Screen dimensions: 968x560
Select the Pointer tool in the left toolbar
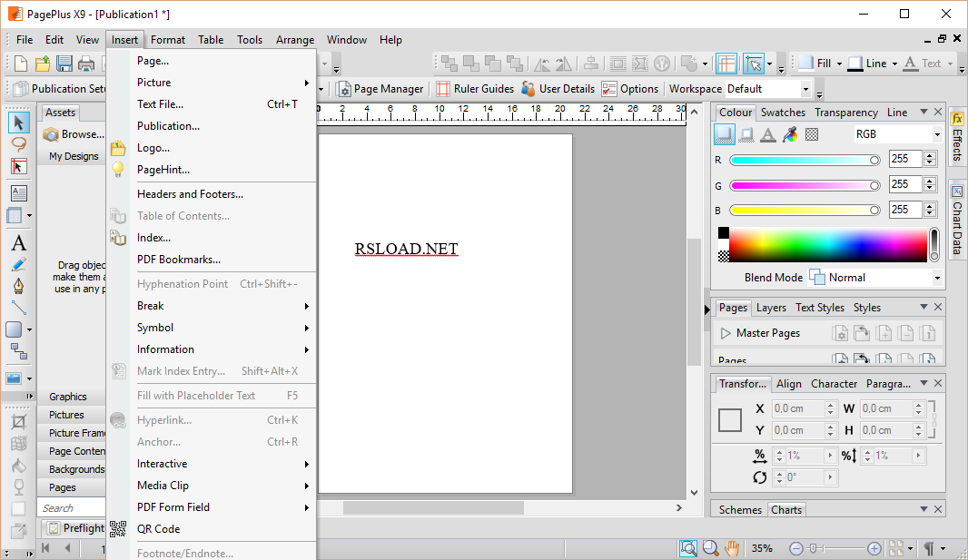click(x=18, y=123)
